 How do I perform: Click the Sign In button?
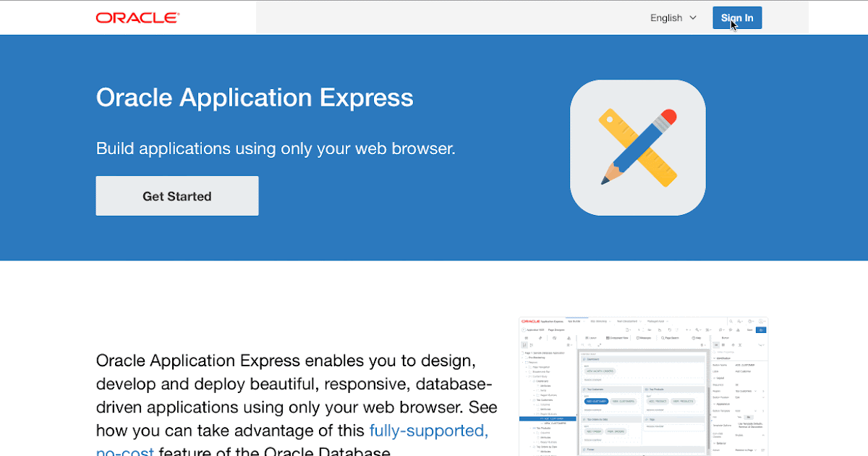(x=736, y=17)
